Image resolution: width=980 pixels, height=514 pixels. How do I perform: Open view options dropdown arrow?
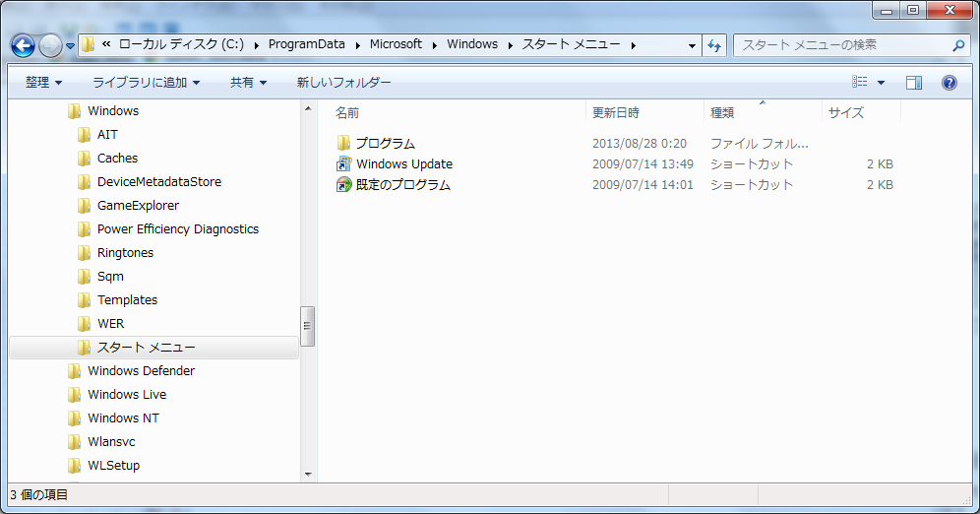point(881,83)
